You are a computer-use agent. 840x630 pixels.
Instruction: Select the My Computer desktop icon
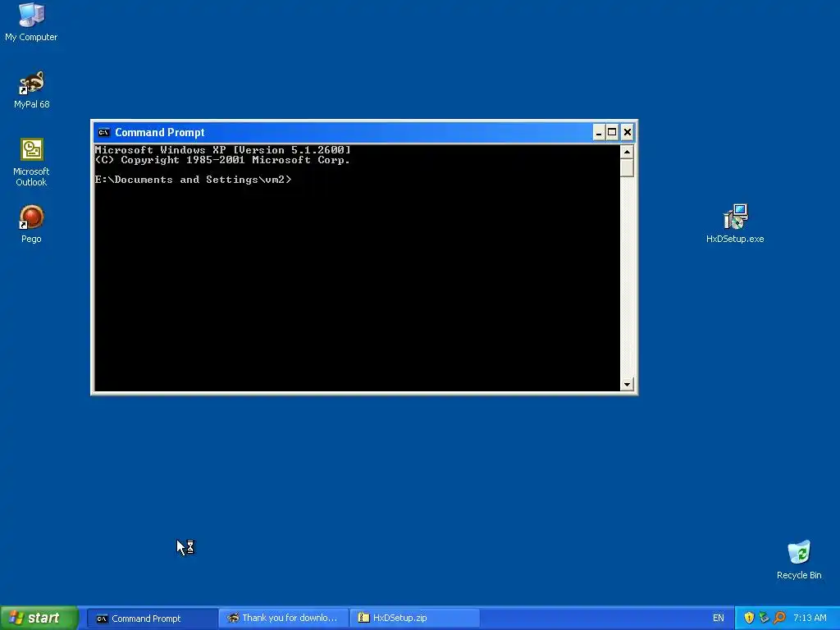pos(31,22)
